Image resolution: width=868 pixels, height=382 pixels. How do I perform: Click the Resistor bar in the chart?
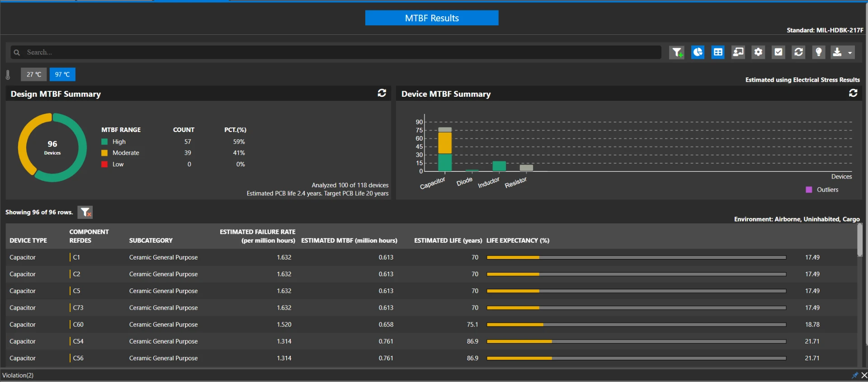coord(526,168)
